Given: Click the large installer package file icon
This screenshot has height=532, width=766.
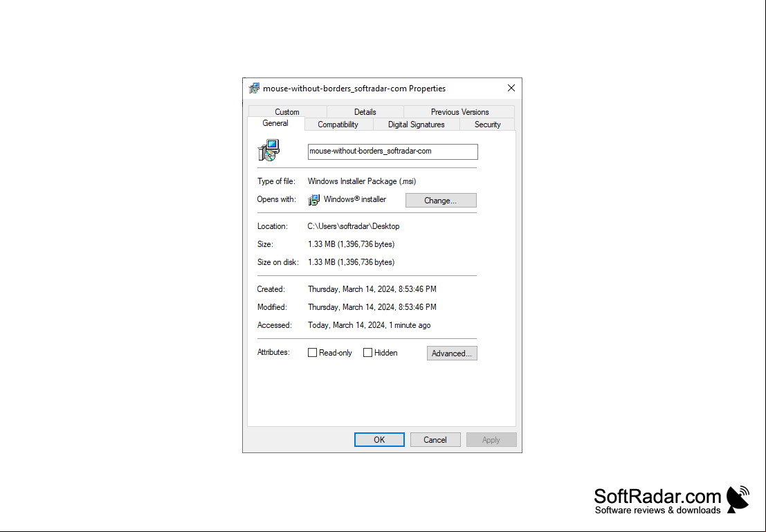Looking at the screenshot, I should (x=268, y=150).
